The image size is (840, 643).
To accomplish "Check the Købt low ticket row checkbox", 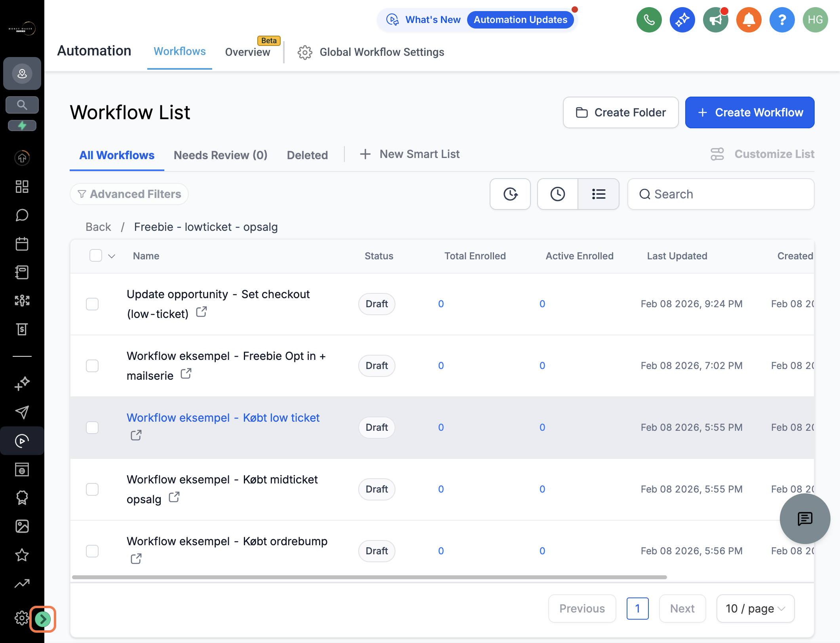I will pyautogui.click(x=92, y=428).
